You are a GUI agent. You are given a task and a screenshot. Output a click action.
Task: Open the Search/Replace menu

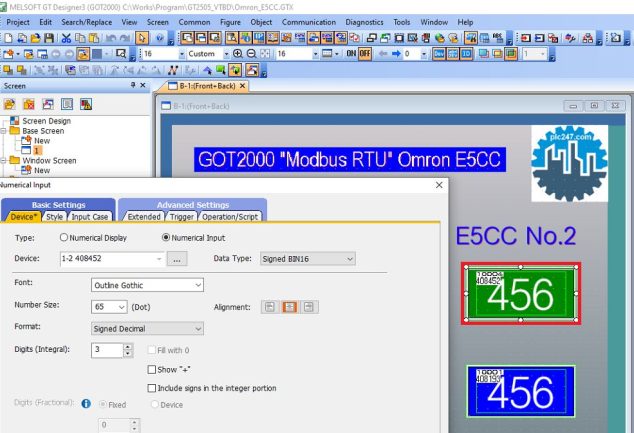(87, 22)
